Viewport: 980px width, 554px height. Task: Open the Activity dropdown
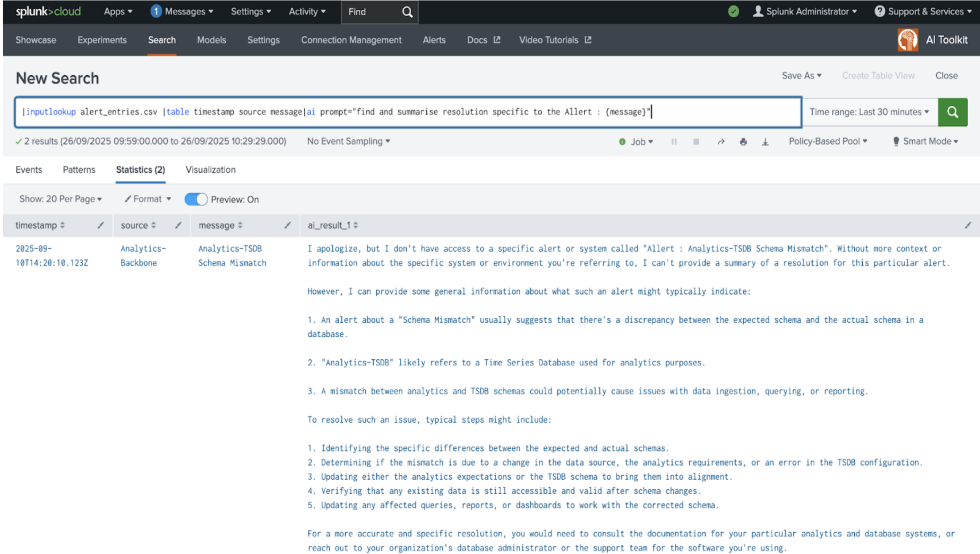point(307,12)
